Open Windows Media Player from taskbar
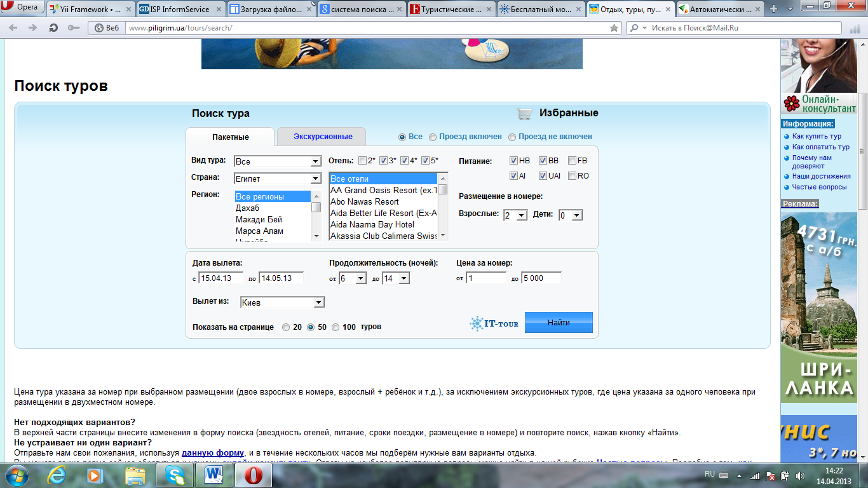The width and height of the screenshot is (868, 488). click(x=95, y=475)
